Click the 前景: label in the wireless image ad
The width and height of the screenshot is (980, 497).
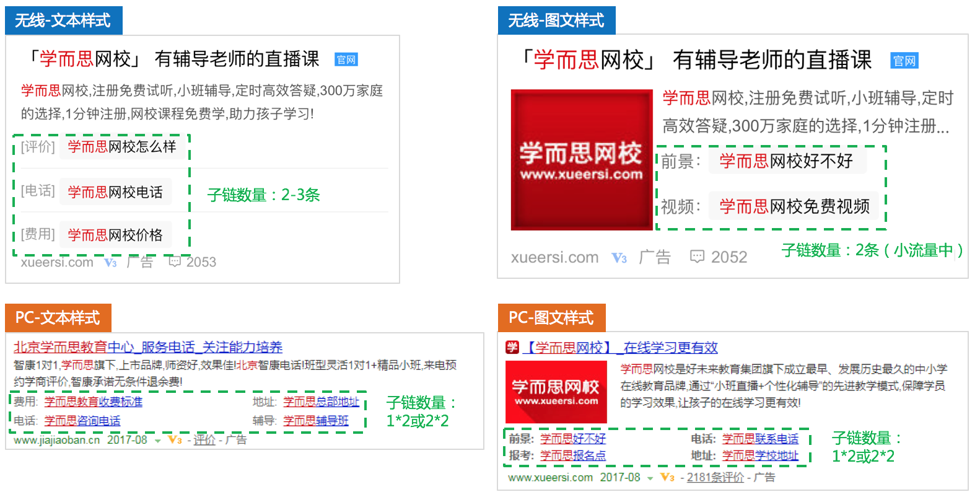click(681, 162)
